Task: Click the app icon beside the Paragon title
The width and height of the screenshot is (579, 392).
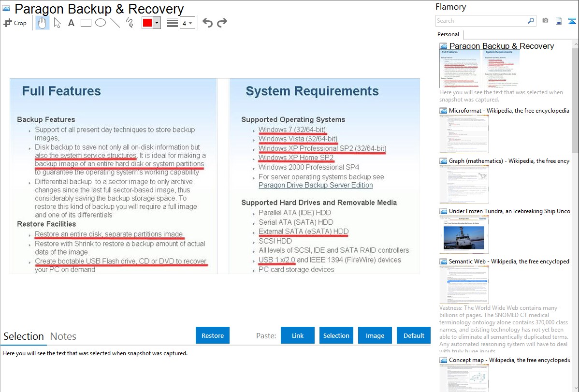Action: pyautogui.click(x=6, y=9)
